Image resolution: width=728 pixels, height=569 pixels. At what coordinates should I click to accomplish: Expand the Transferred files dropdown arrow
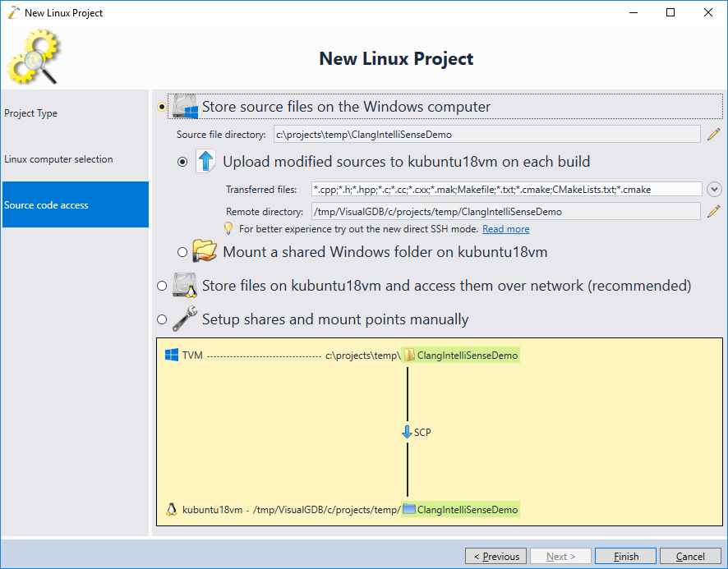(714, 190)
